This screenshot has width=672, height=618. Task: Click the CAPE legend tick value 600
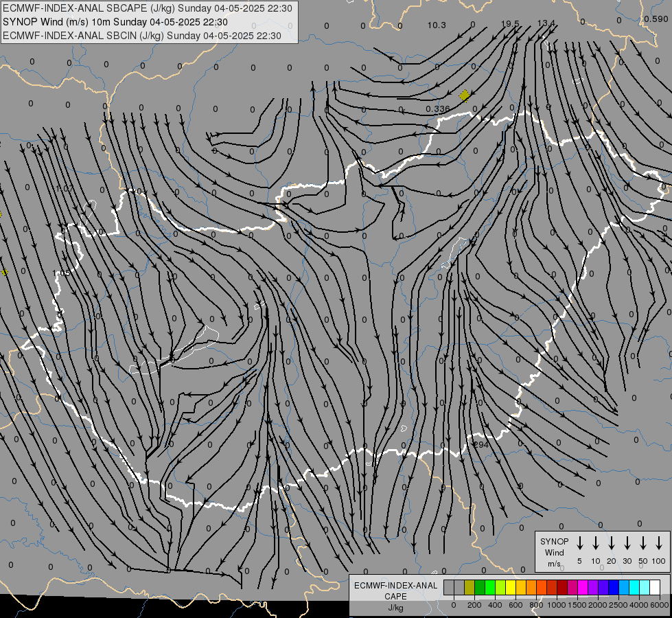point(515,605)
